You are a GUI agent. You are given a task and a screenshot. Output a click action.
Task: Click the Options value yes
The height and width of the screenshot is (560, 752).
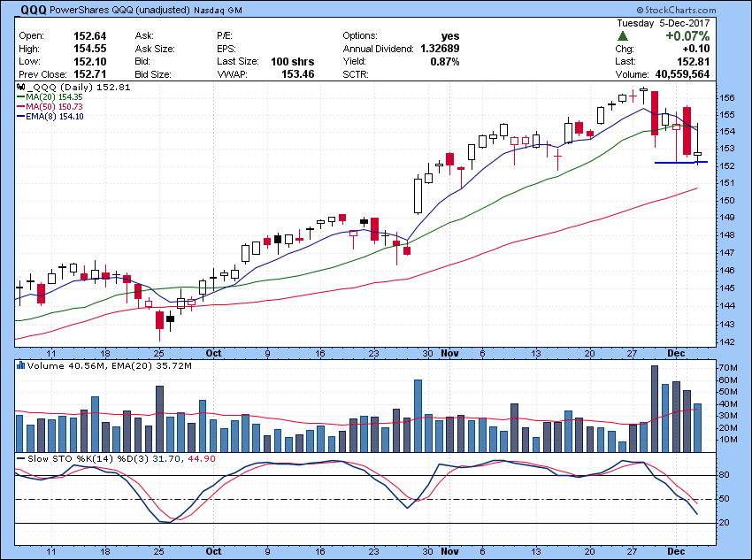pyautogui.click(x=450, y=36)
